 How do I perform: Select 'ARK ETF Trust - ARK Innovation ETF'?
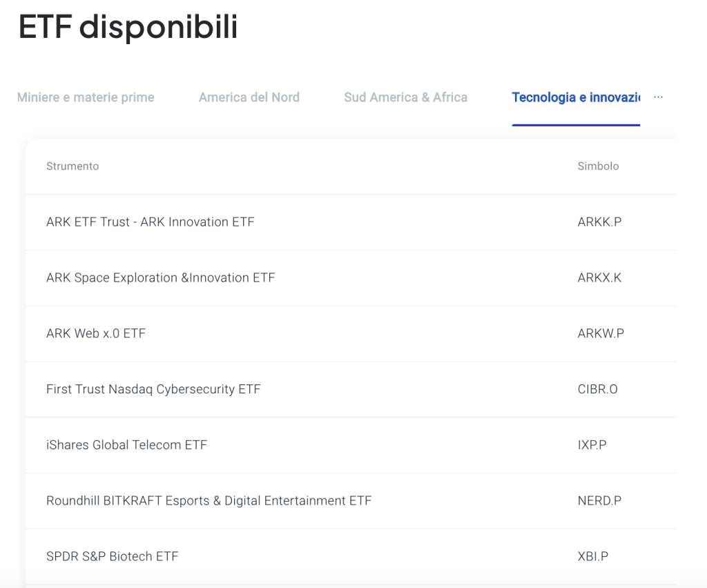(151, 222)
